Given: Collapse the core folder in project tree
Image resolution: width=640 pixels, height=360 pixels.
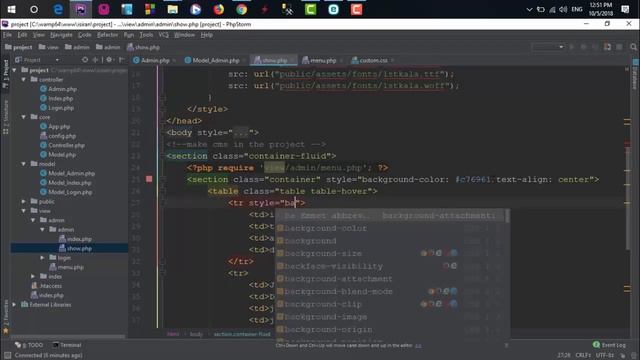Looking at the screenshot, I should click(24, 117).
